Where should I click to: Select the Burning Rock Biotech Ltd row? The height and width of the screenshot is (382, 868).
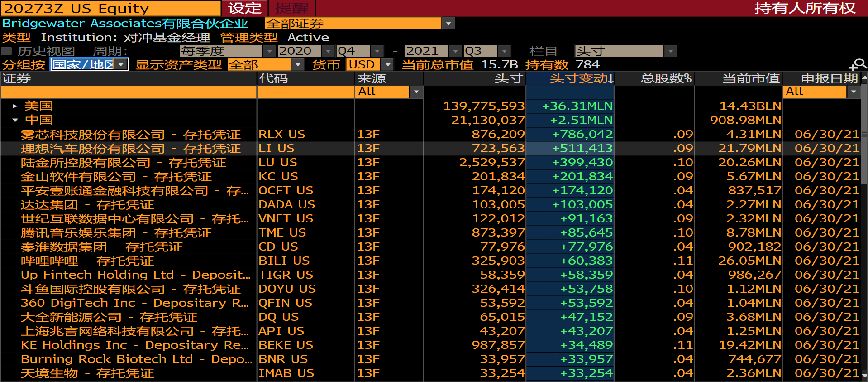point(430,359)
